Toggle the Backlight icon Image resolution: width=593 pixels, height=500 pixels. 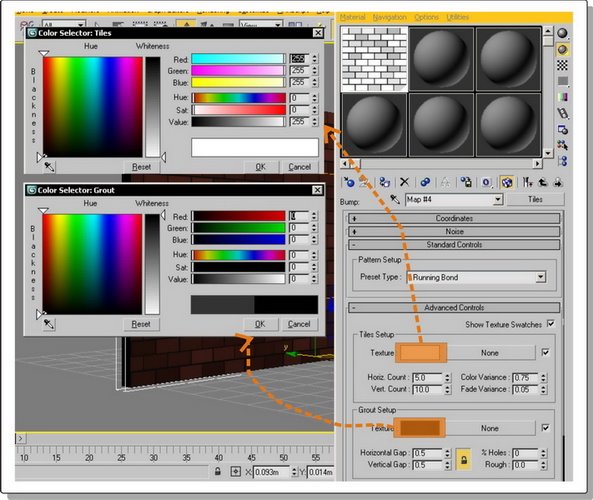562,50
